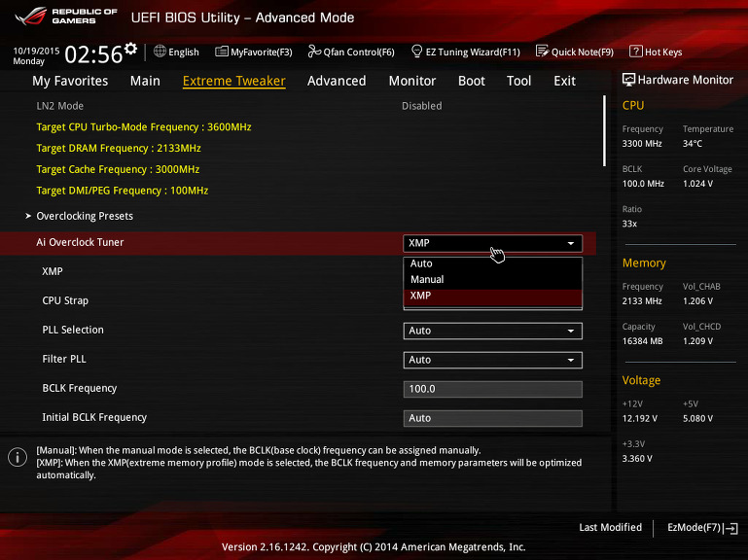This screenshot has height=560, width=748.
Task: Click the globe language icon
Action: [160, 52]
